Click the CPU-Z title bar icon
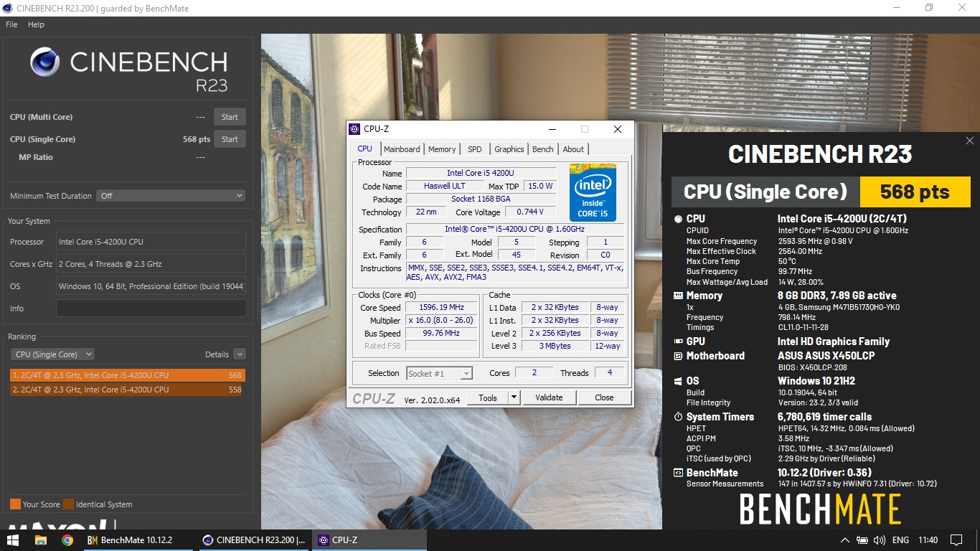 tap(354, 129)
